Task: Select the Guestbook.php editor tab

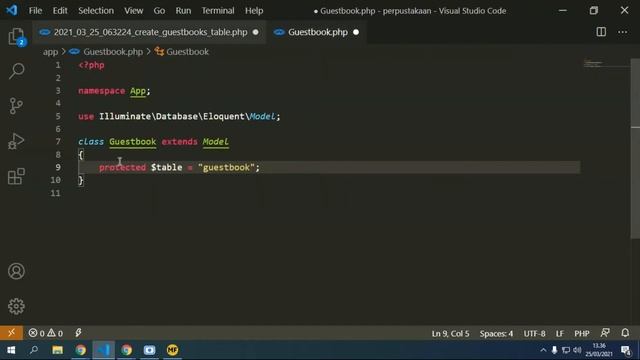Action: (x=318, y=32)
